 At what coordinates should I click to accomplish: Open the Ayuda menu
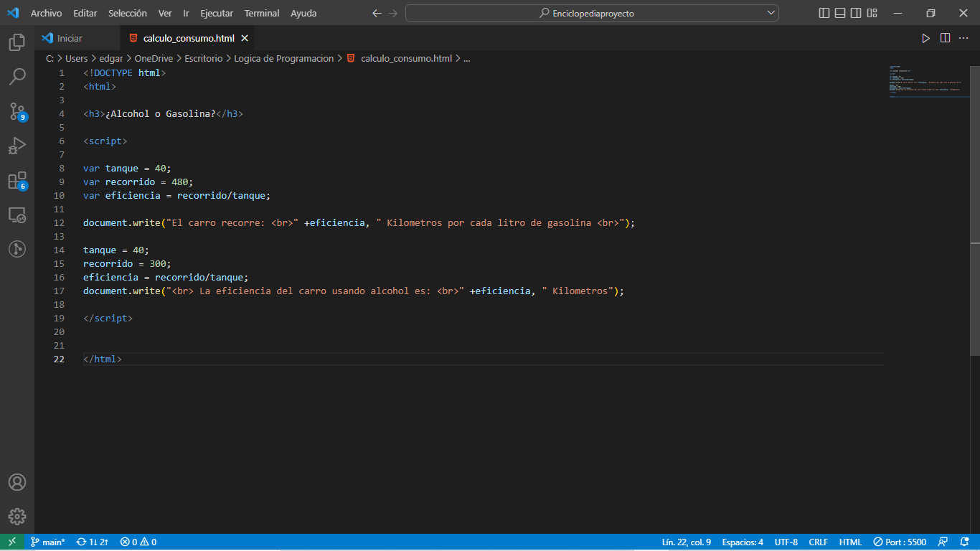(303, 13)
